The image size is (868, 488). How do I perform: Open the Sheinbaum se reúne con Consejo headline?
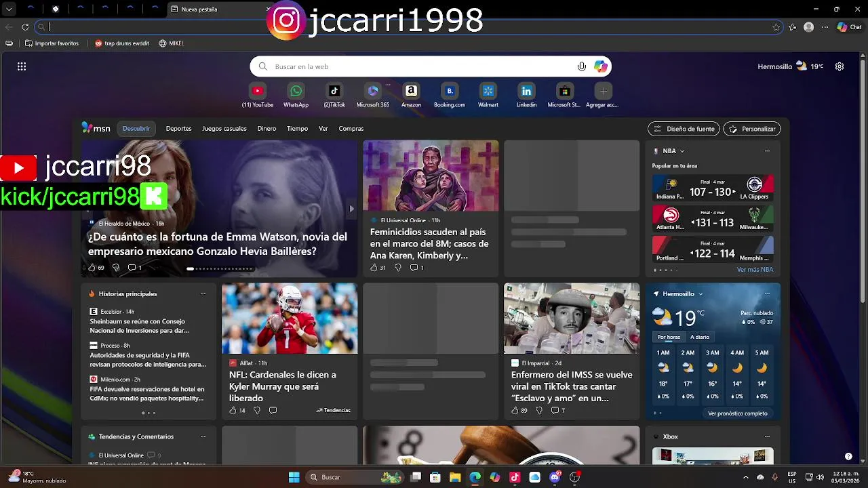click(140, 326)
